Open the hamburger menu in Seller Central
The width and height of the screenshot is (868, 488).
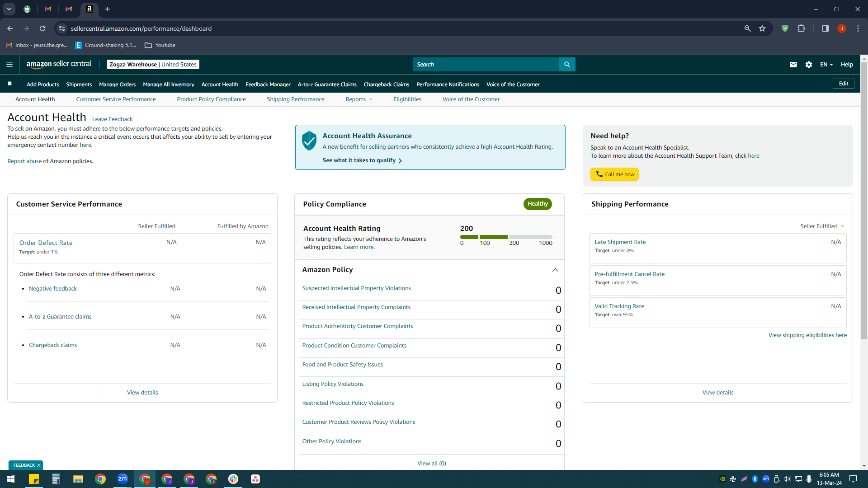pos(9,65)
